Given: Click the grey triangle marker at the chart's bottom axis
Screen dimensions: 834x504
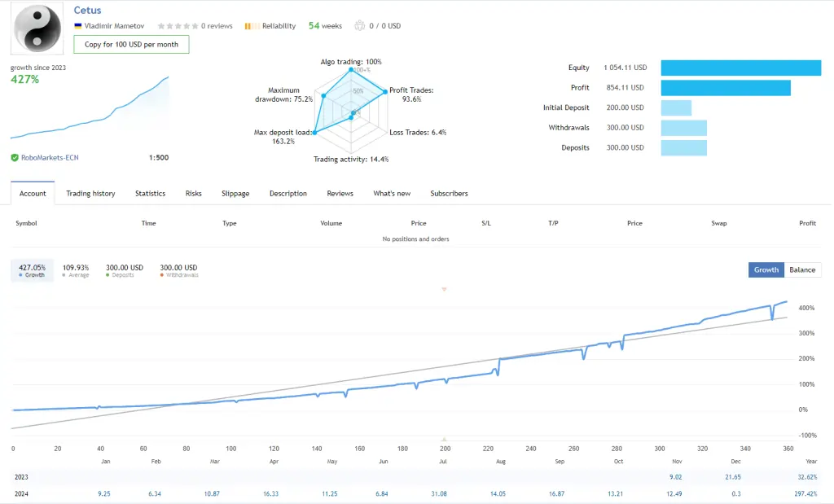Looking at the screenshot, I should pos(444,439).
